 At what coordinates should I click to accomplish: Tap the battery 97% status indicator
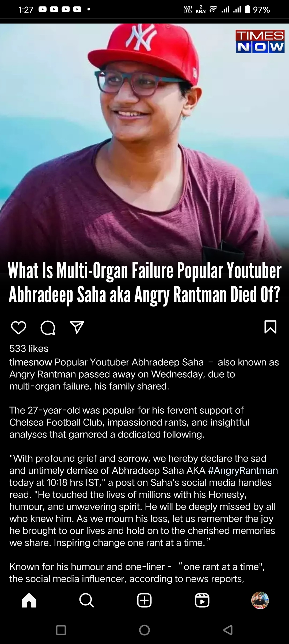(x=257, y=10)
